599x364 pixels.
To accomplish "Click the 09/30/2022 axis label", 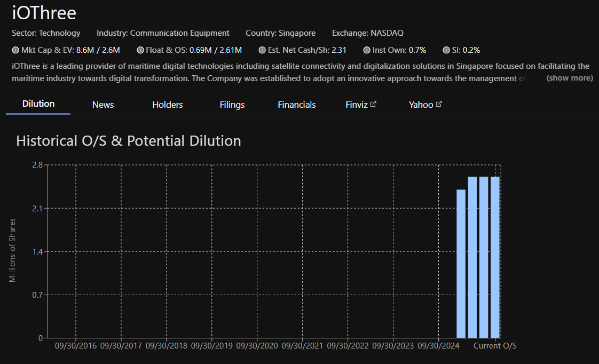I will coord(348,346).
